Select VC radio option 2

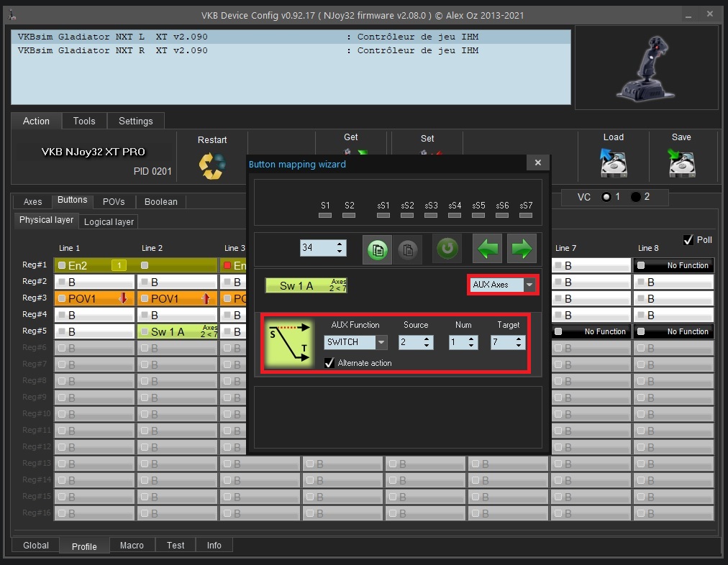(x=636, y=197)
